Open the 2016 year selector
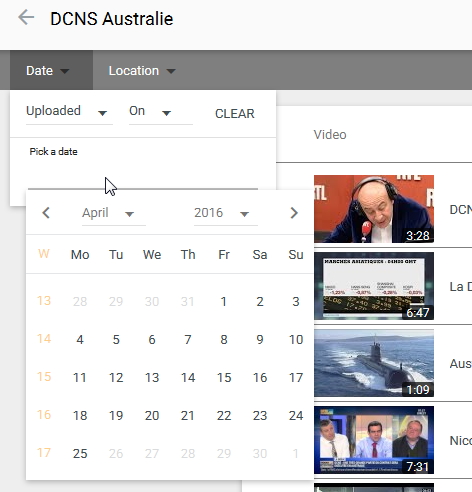Image resolution: width=472 pixels, height=492 pixels. click(226, 214)
